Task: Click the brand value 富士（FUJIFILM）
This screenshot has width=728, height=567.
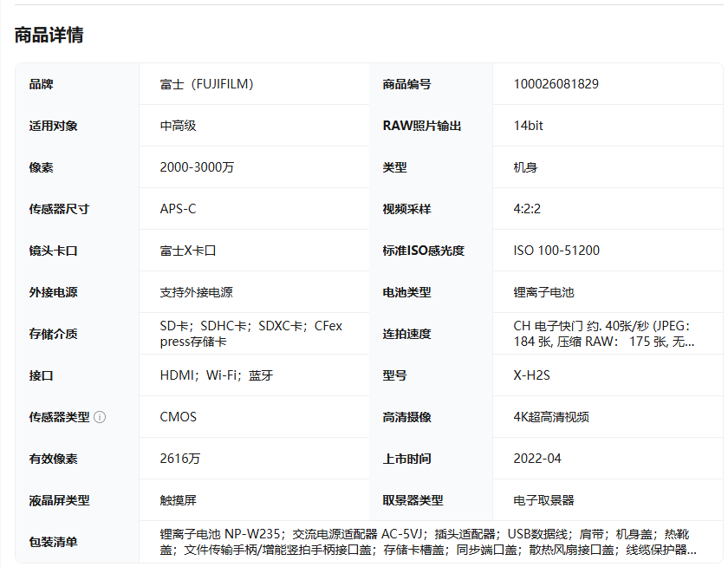Action: (x=206, y=84)
